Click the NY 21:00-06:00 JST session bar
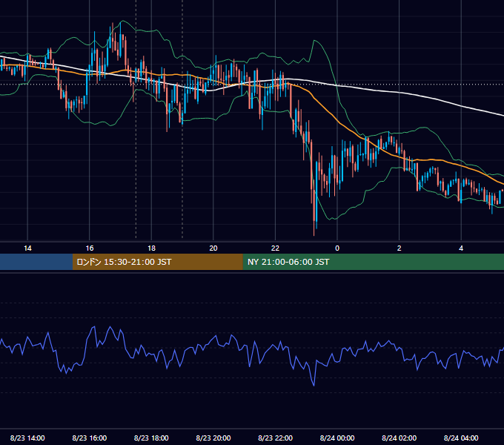Screen dimensions: 504x445 pyautogui.click(x=373, y=262)
